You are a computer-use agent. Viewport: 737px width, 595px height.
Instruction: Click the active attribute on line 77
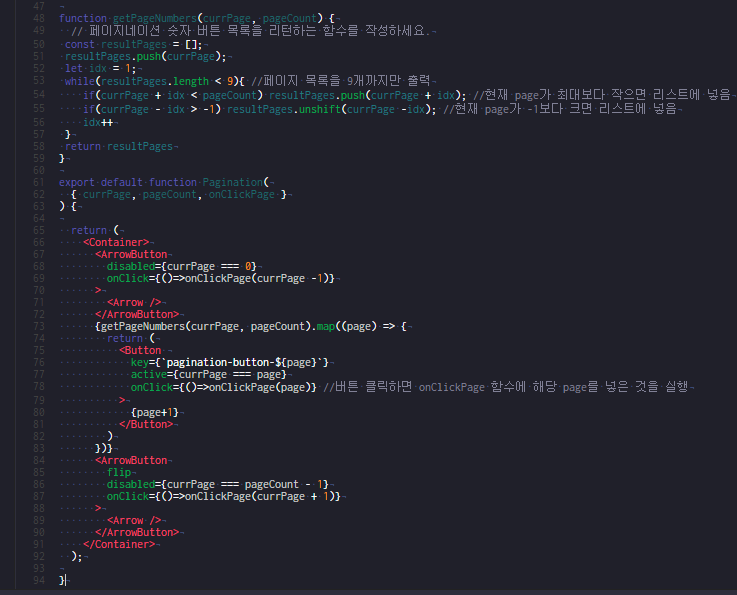point(149,375)
